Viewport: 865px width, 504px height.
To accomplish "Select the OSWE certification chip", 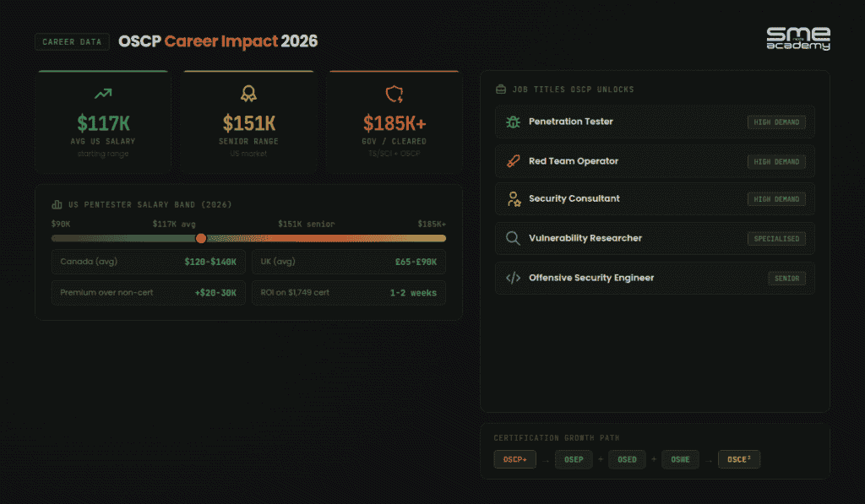I will tap(680, 459).
